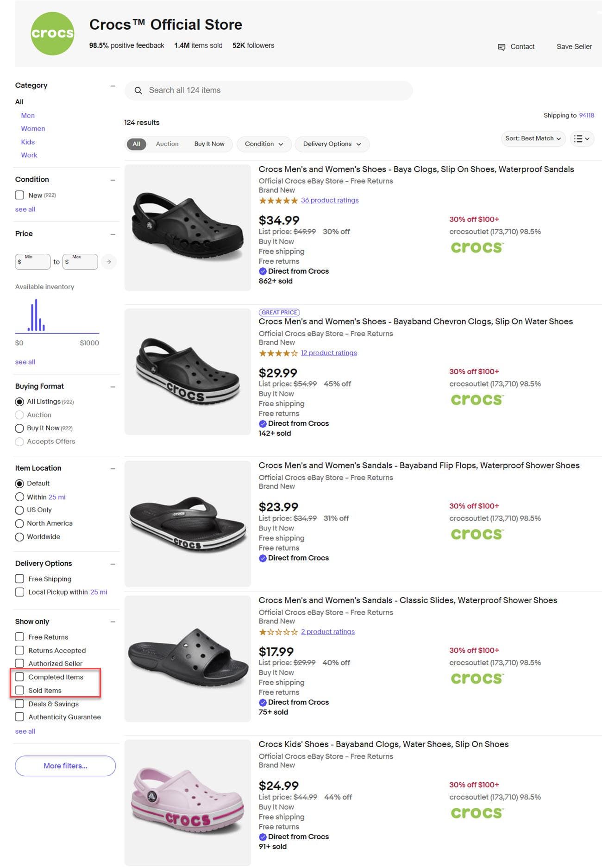
Task: Click the search magnifier icon
Action: point(138,91)
